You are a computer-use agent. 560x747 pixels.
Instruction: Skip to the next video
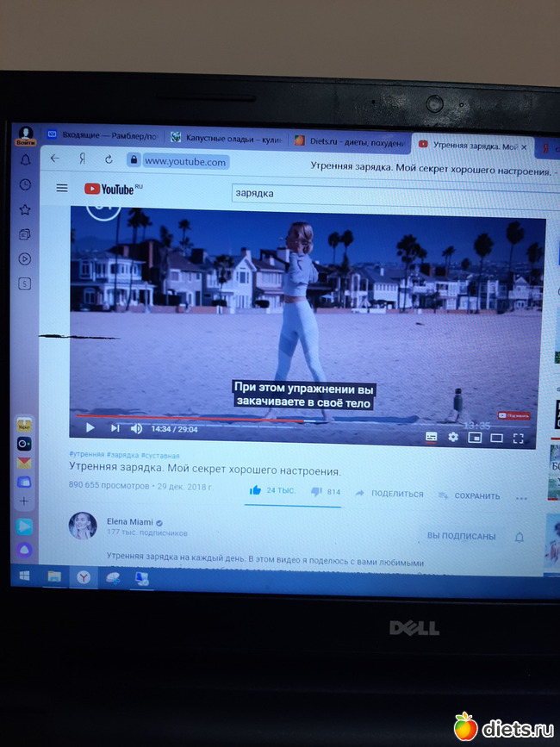click(115, 428)
